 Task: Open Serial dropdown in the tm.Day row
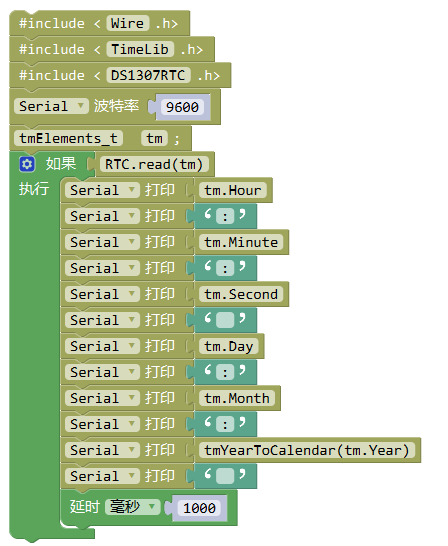102,346
